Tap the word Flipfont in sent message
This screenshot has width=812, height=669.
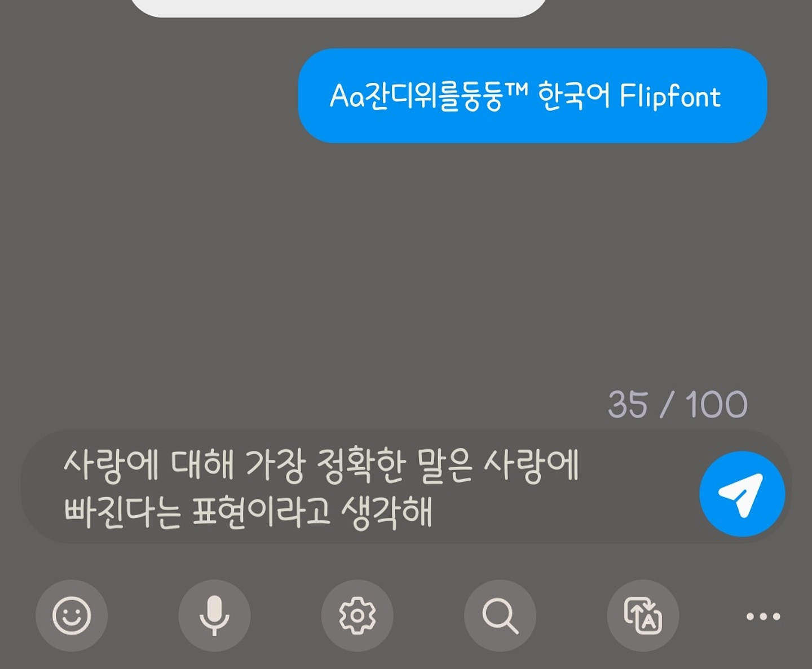click(x=670, y=95)
